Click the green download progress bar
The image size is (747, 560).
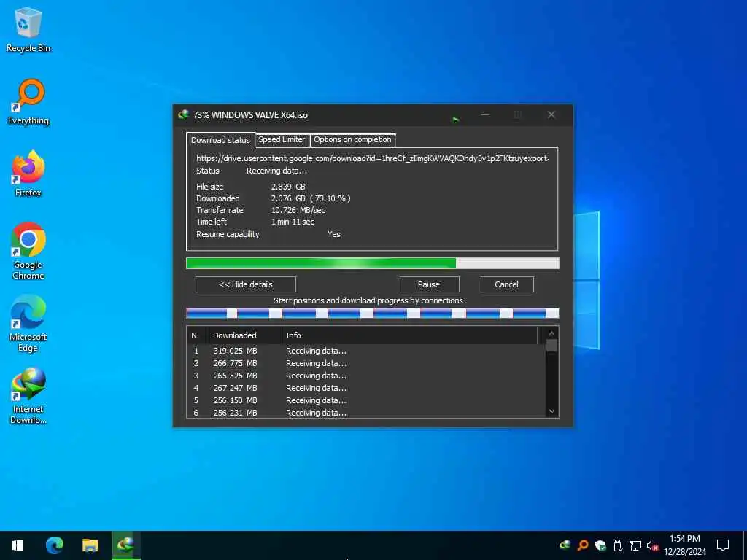click(373, 263)
